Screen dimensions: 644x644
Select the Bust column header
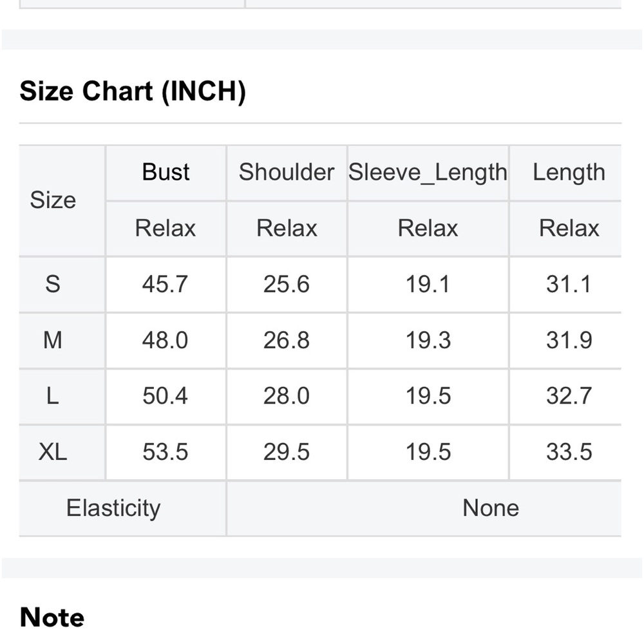coord(166,172)
